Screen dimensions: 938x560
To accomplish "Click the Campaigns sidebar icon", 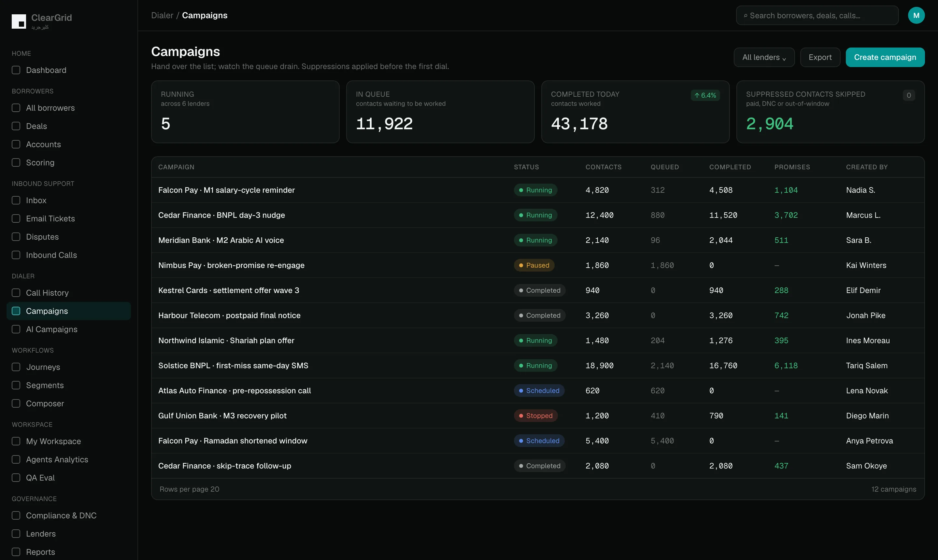I will pyautogui.click(x=16, y=311).
